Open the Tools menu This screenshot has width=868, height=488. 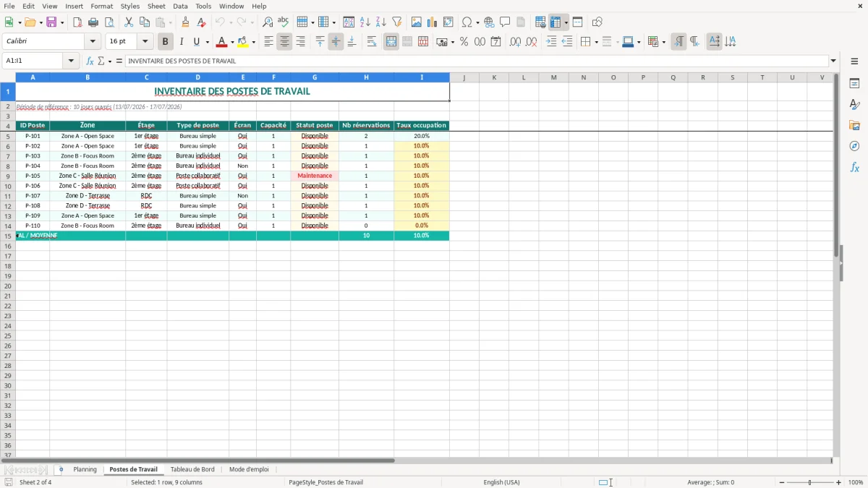coord(203,6)
